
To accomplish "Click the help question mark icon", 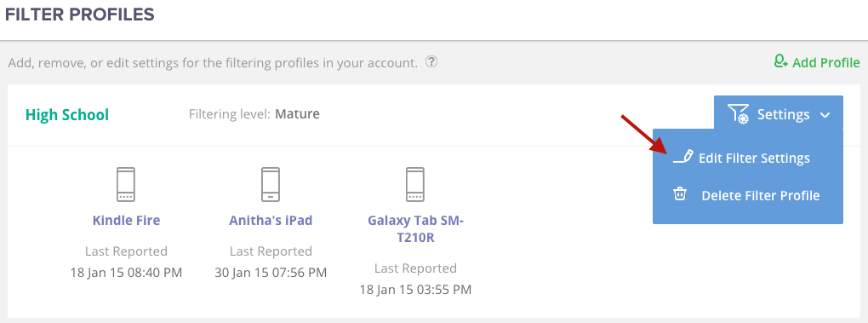I will pos(431,62).
